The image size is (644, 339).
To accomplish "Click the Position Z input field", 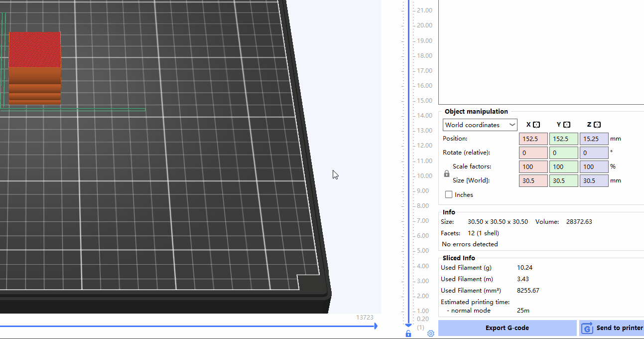I will coord(594,139).
